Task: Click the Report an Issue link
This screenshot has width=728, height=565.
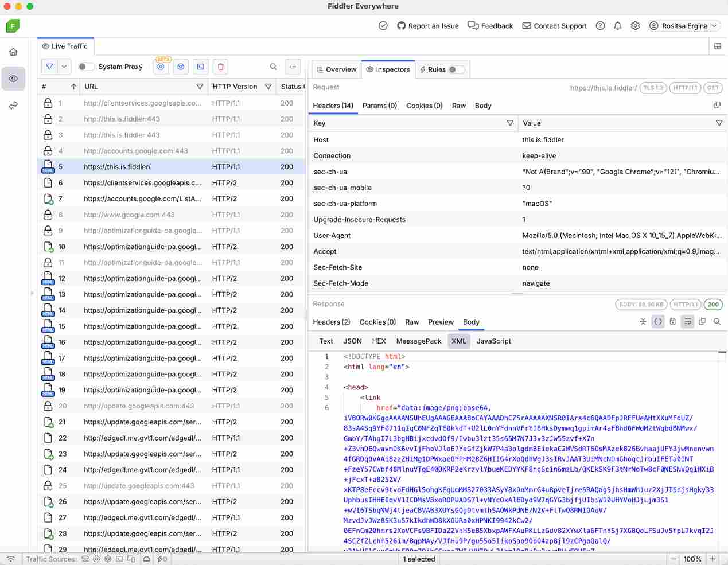Action: (x=428, y=26)
